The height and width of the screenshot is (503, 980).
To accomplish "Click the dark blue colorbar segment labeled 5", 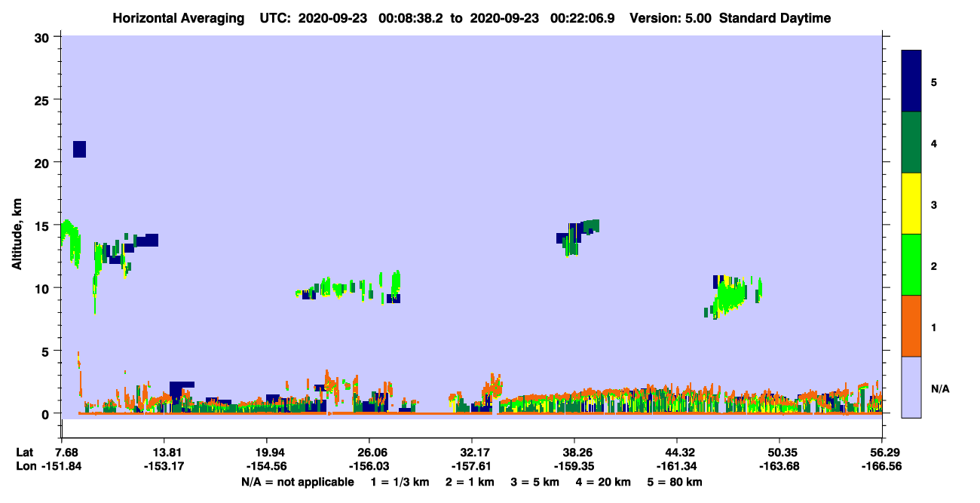I will pyautogui.click(x=911, y=81).
